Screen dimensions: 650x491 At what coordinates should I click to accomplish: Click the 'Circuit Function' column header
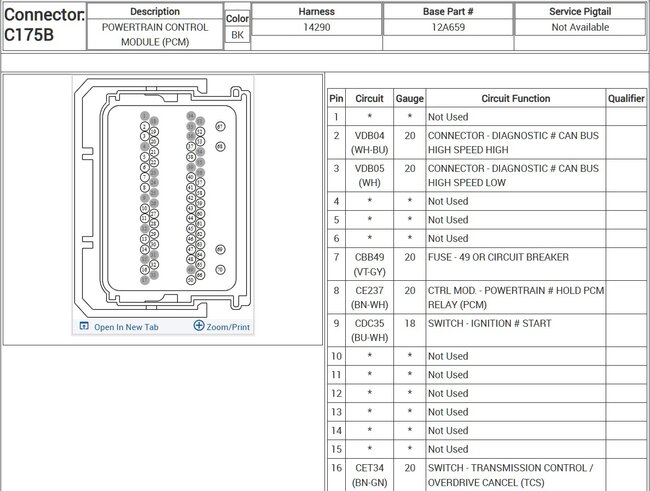click(516, 98)
